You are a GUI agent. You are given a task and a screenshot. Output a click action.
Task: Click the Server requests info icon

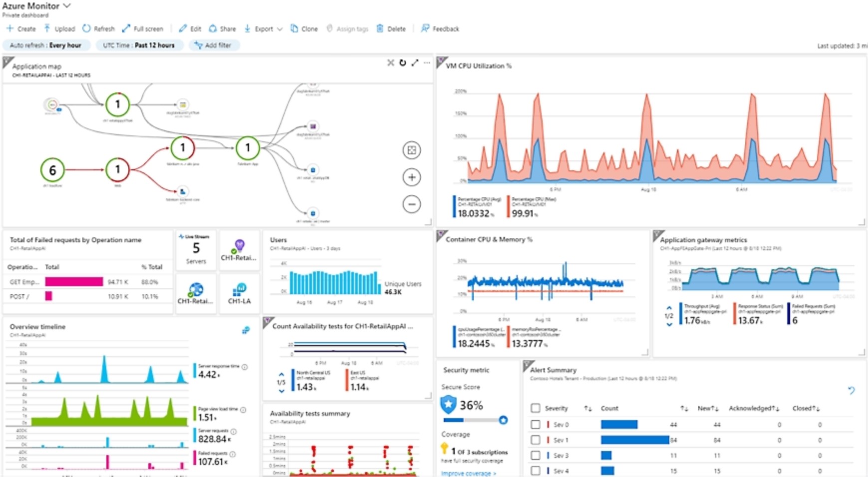coord(234,431)
